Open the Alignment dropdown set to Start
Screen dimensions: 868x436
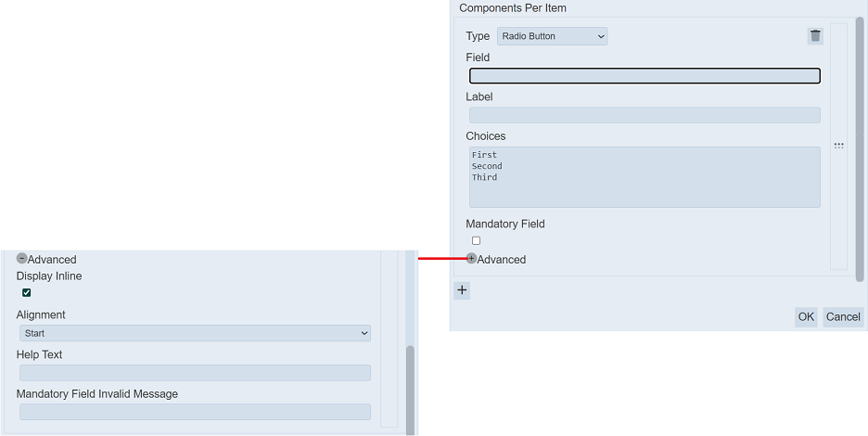tap(195, 333)
